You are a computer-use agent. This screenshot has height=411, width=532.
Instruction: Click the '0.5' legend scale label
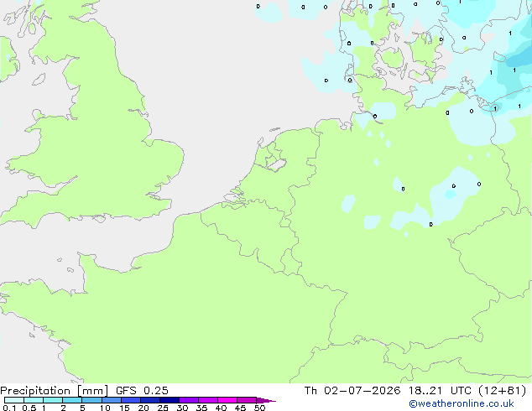[29, 408]
